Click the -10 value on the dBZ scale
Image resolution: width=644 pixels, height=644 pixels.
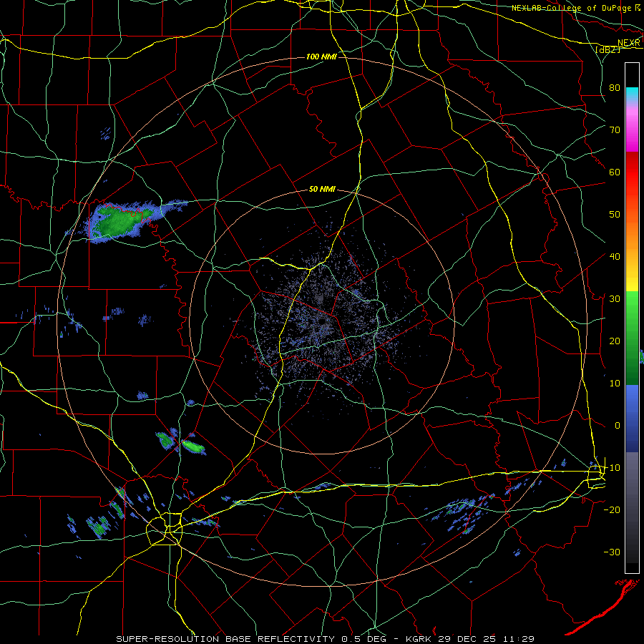pyautogui.click(x=612, y=468)
